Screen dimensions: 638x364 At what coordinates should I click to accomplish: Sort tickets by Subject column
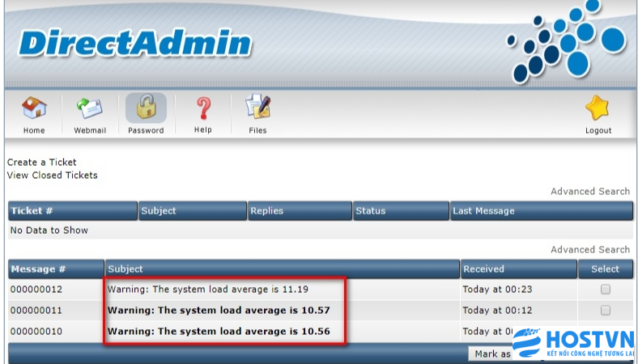[193, 210]
